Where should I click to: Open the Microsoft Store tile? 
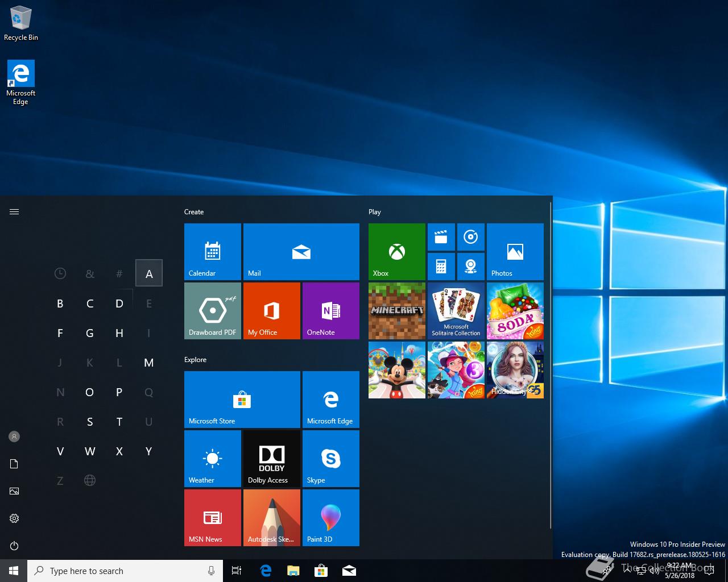pos(242,400)
